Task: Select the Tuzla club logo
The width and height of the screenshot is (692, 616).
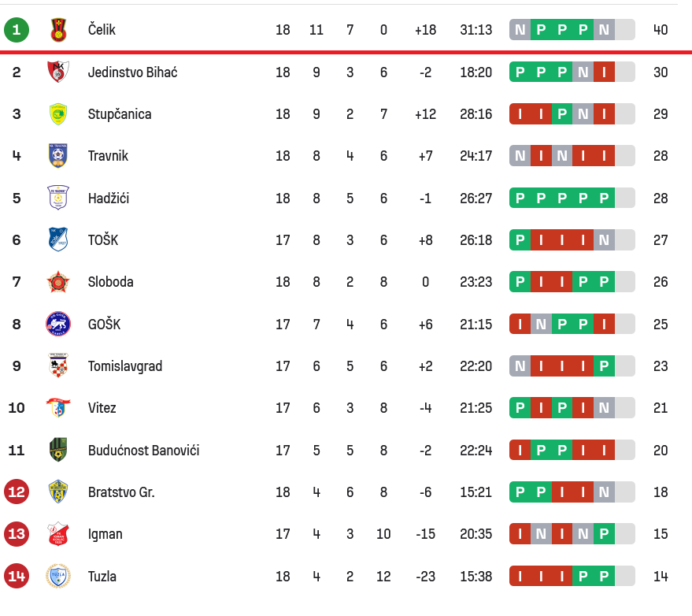Action: (58, 576)
